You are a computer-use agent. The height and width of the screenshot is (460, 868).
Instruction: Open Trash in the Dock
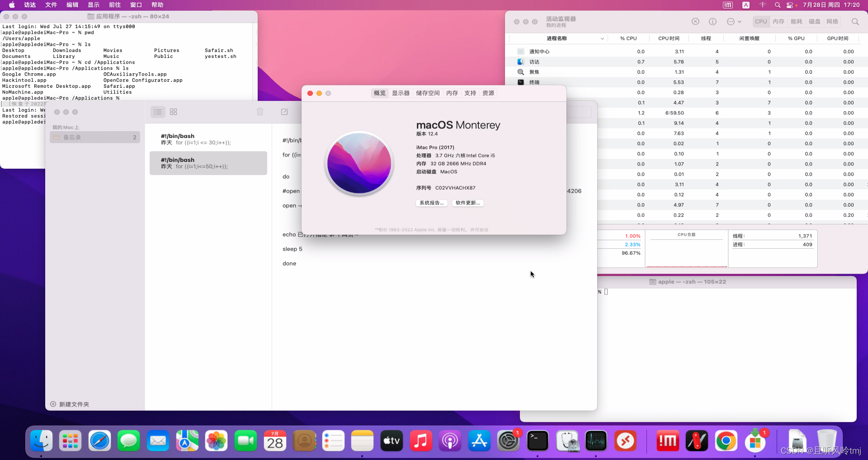tap(827, 441)
